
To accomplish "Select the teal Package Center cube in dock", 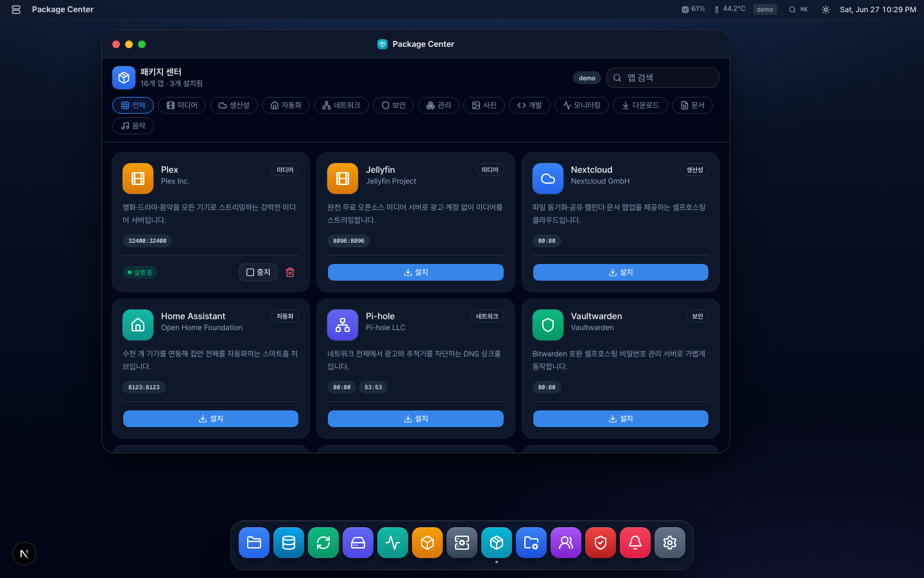I will point(497,543).
